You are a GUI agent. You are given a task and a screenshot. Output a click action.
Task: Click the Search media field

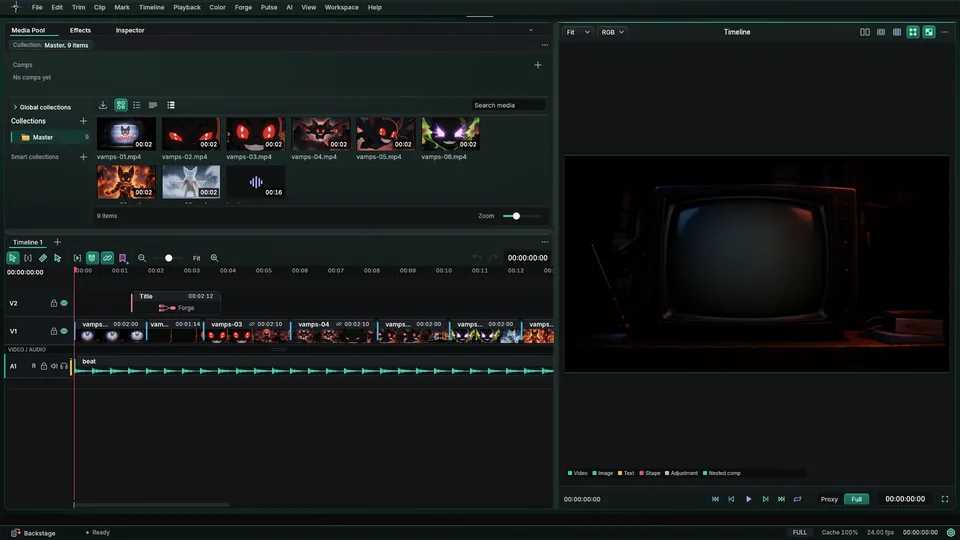click(508, 105)
